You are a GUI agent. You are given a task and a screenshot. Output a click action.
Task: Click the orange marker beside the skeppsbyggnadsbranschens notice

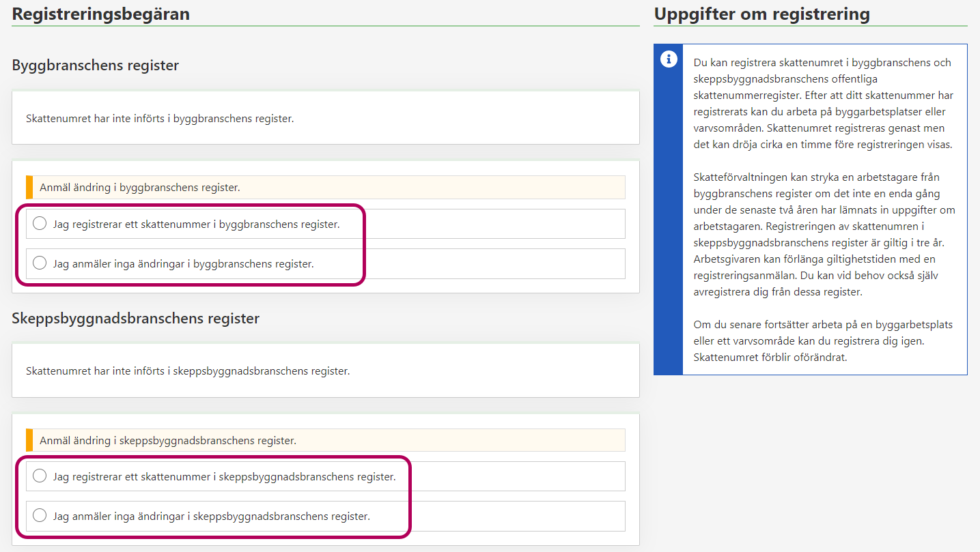[x=29, y=441]
